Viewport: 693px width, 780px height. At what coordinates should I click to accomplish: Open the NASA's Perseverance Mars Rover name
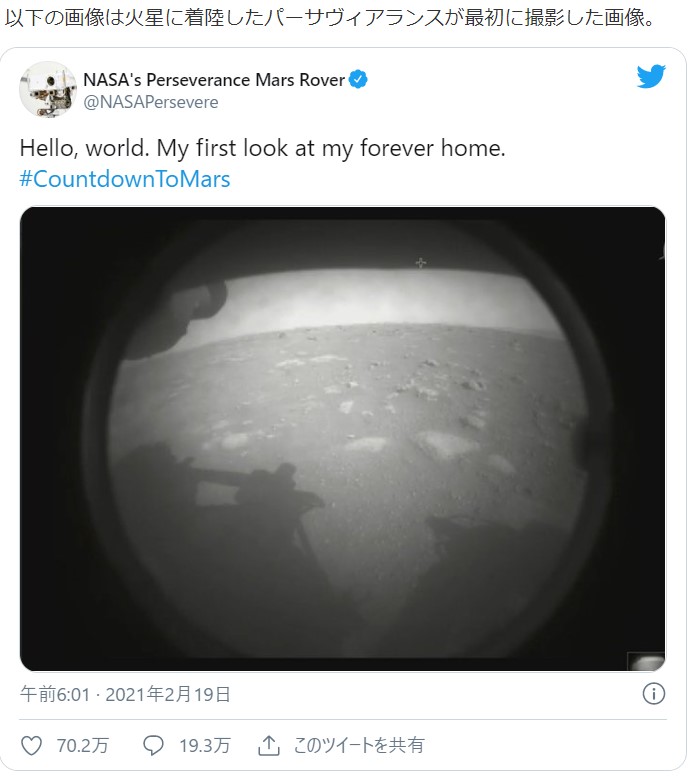point(214,80)
